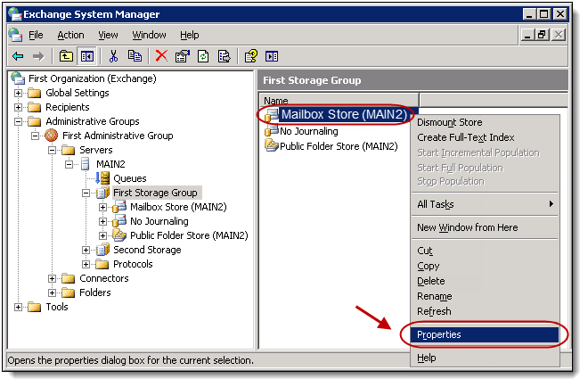Open the Action menu

[70, 35]
